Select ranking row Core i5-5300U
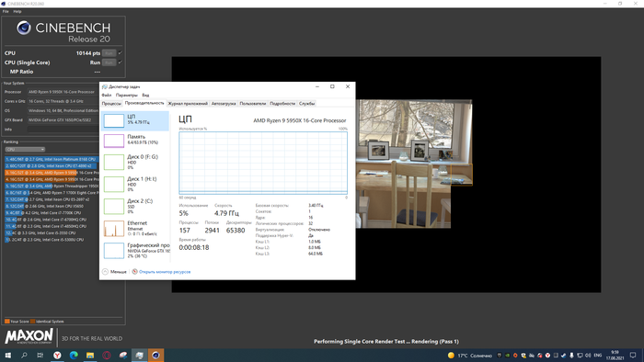Viewport: 644px width, 362px height. (x=52, y=240)
